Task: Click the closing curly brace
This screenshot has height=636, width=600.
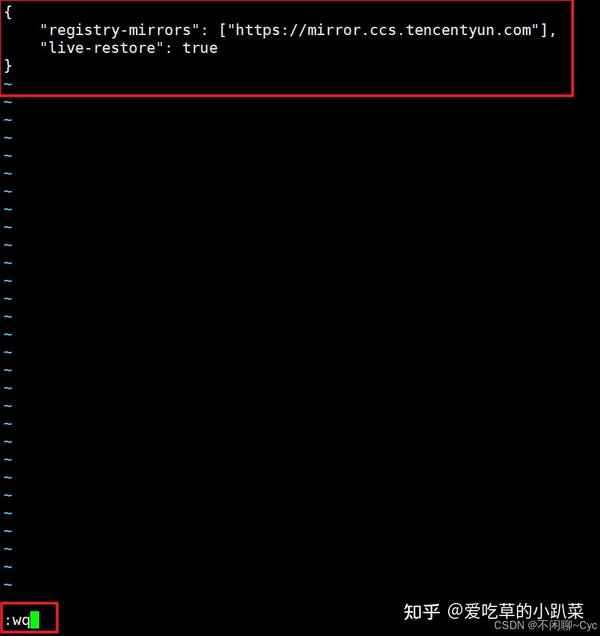Action: pyautogui.click(x=8, y=66)
